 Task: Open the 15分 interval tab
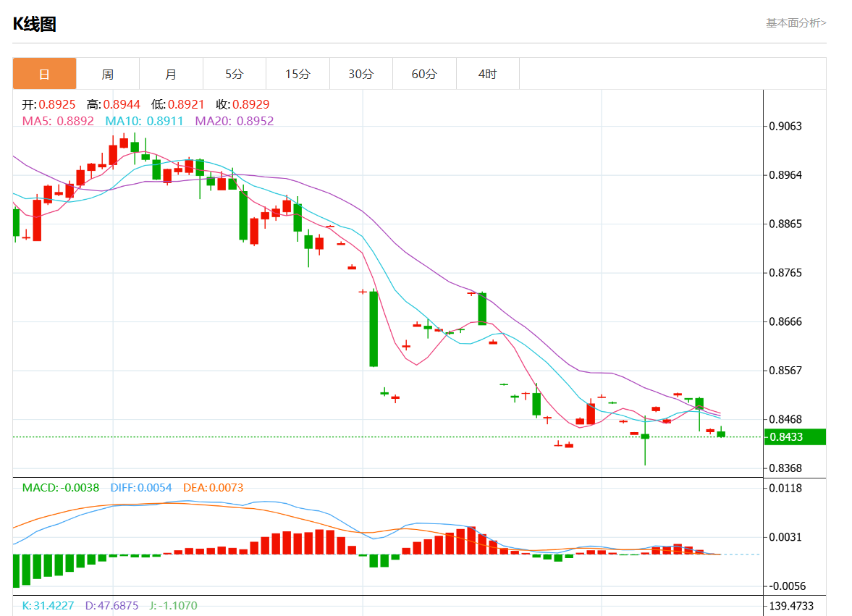click(298, 74)
